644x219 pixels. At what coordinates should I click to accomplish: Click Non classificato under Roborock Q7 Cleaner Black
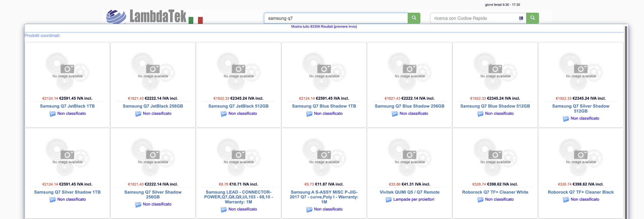[x=585, y=199]
